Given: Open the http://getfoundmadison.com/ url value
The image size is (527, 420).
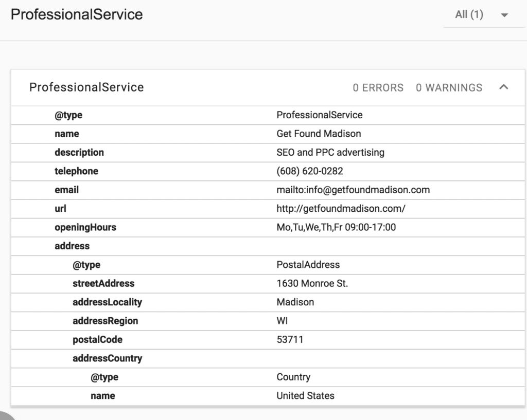Looking at the screenshot, I should [x=341, y=209].
